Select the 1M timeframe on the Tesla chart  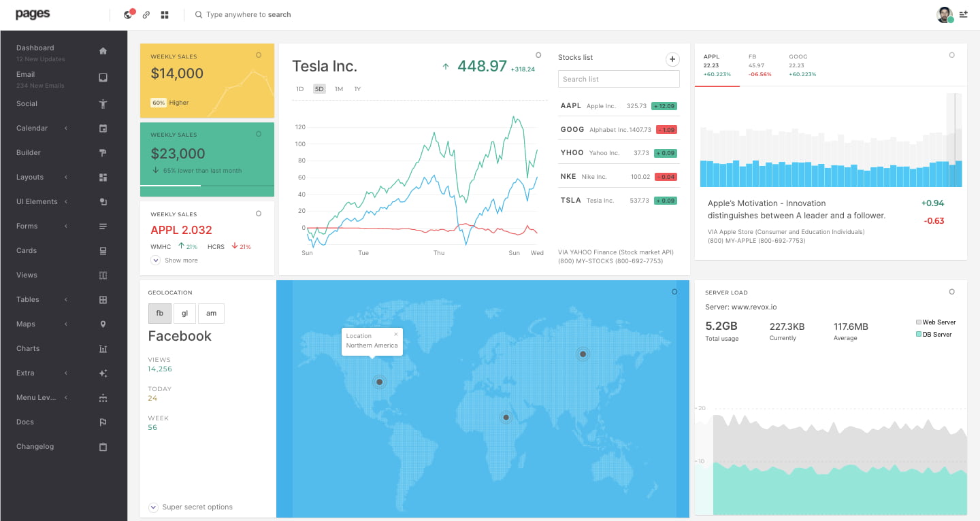click(339, 88)
